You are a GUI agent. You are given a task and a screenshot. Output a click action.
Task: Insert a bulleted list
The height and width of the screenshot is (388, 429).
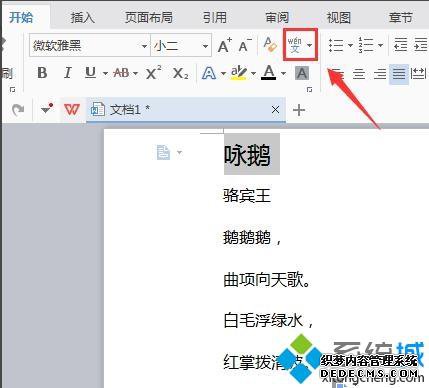(x=336, y=45)
